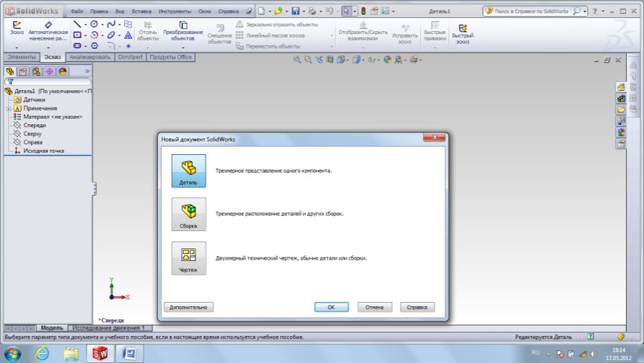Switch to the Элементы tab
This screenshot has width=644, height=363.
21,57
